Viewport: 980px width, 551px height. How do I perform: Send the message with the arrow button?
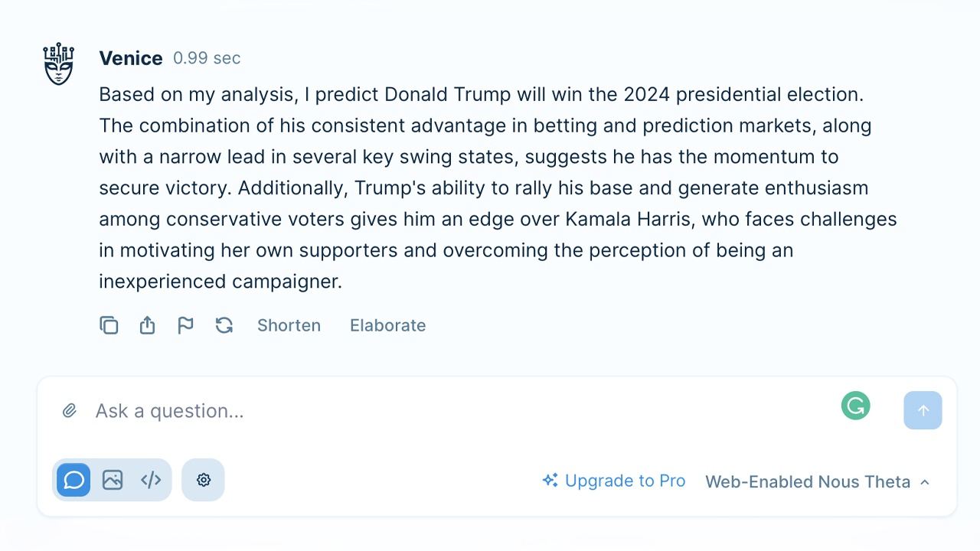tap(923, 410)
